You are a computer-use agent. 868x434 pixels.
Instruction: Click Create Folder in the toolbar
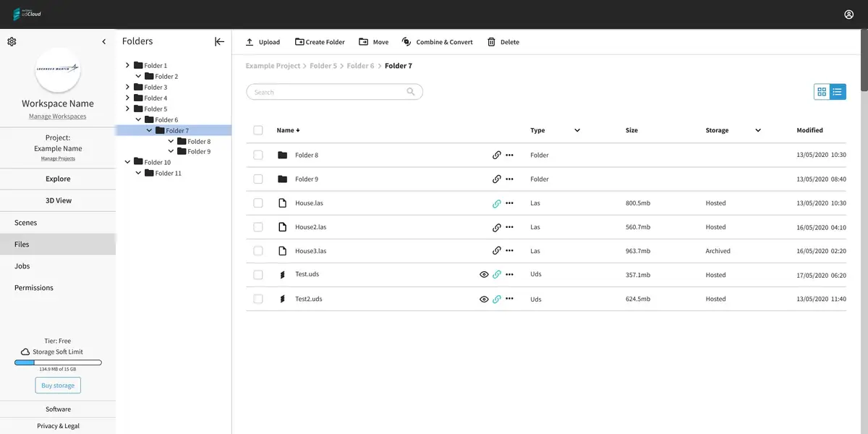pyautogui.click(x=320, y=42)
